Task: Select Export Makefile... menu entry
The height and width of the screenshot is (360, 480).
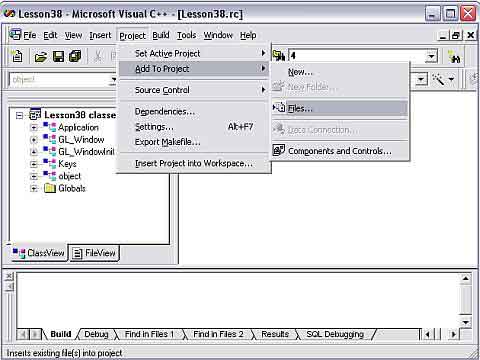Action: pos(194,142)
